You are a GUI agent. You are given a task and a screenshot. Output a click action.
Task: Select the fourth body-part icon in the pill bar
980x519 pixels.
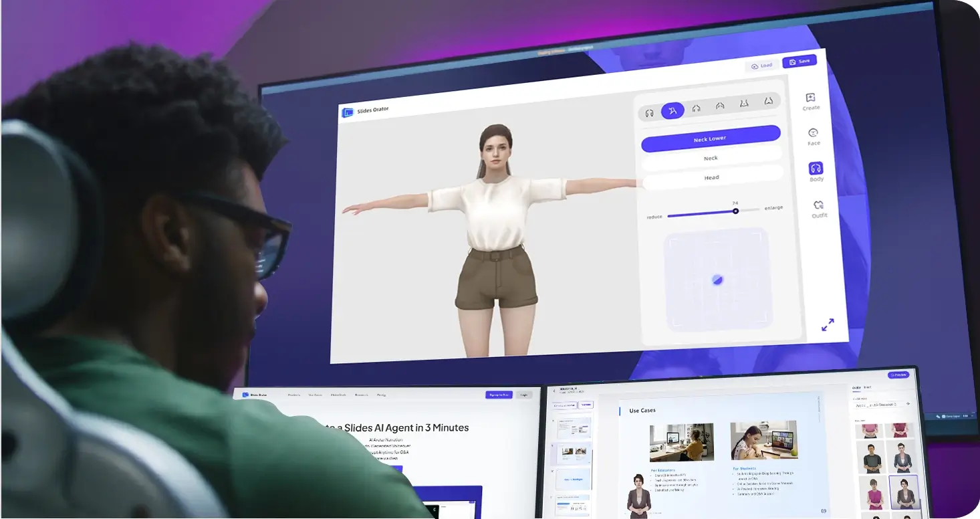(x=720, y=106)
